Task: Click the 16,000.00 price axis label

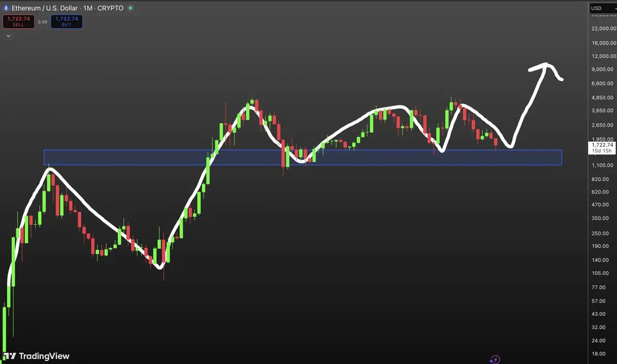Action: [603, 43]
